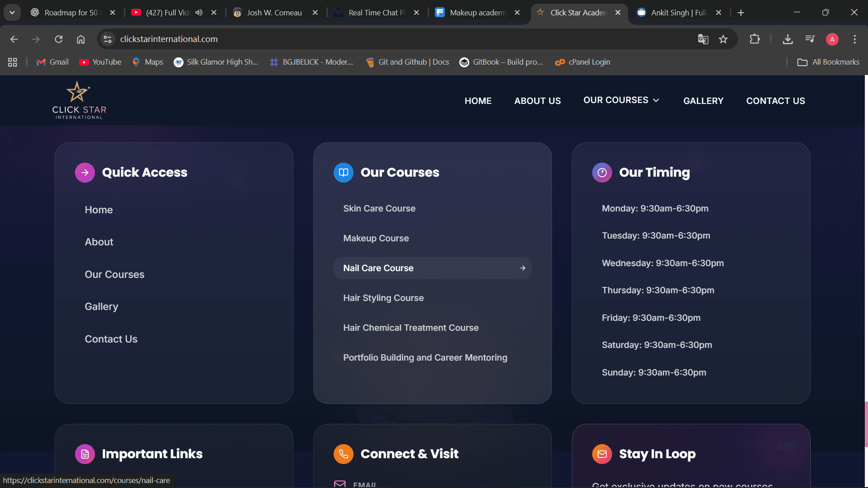Click the Monday: 9:30am-6:30pm timing text
This screenshot has height=488, width=868.
(655, 209)
